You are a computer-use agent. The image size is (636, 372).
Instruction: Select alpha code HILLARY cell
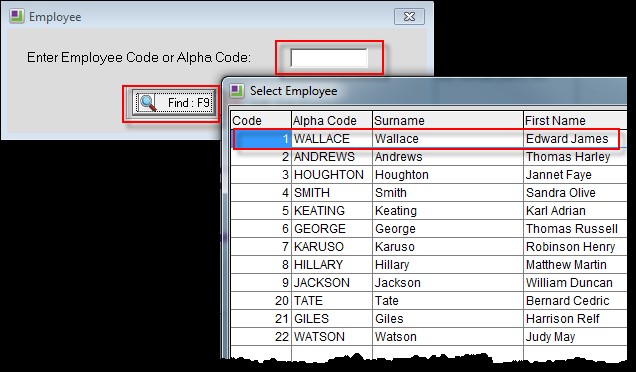[x=332, y=264]
